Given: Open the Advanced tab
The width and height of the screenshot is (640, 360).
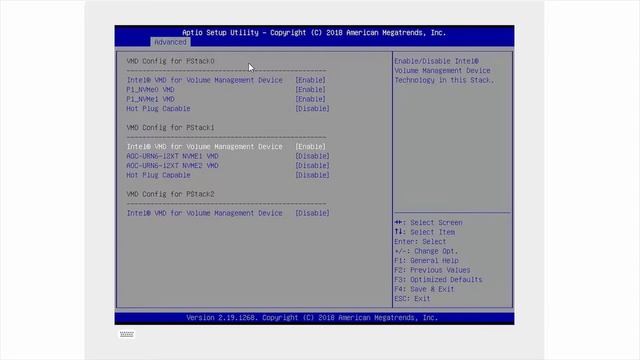Looking at the screenshot, I should (x=170, y=42).
